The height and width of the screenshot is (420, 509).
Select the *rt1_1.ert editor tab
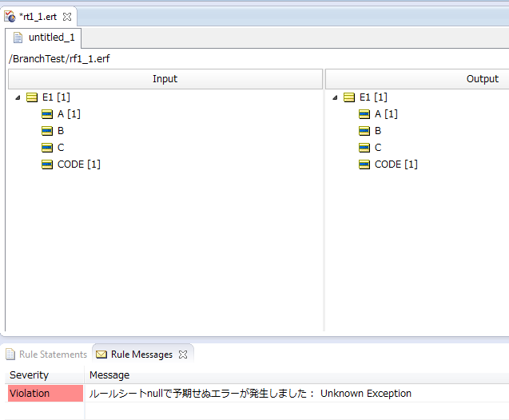coord(38,17)
